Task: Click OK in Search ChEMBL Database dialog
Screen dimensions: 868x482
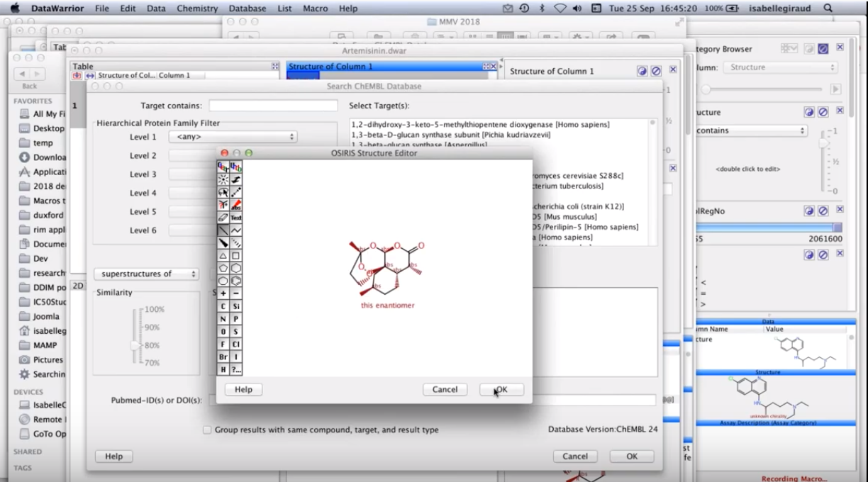Action: [631, 456]
